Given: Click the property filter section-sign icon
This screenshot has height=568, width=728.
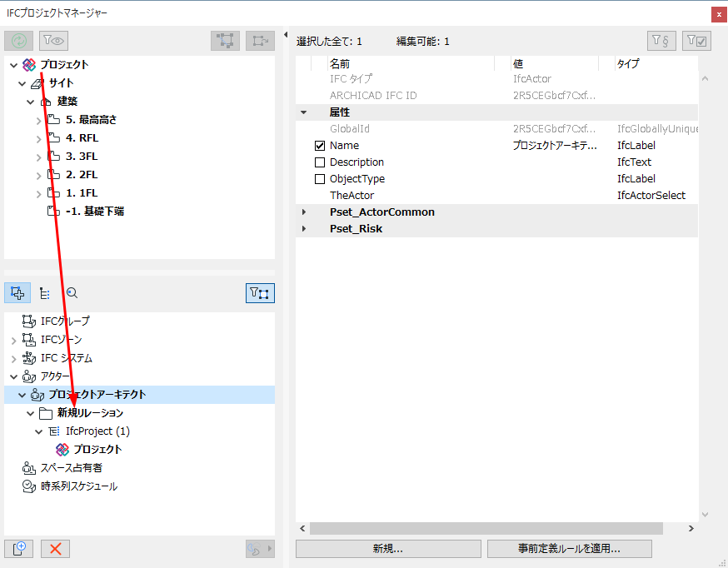Looking at the screenshot, I should (661, 41).
